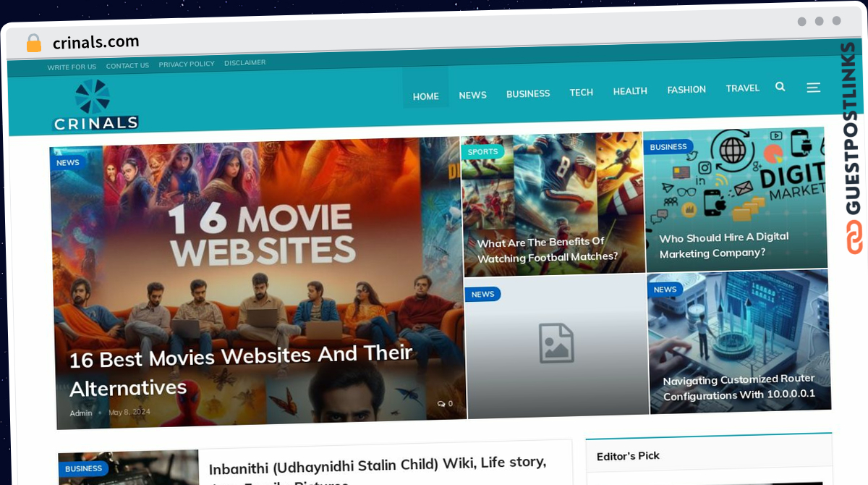This screenshot has height=485, width=868.
Task: Select the BUSINESS tag on digital marketing card
Action: [x=668, y=147]
